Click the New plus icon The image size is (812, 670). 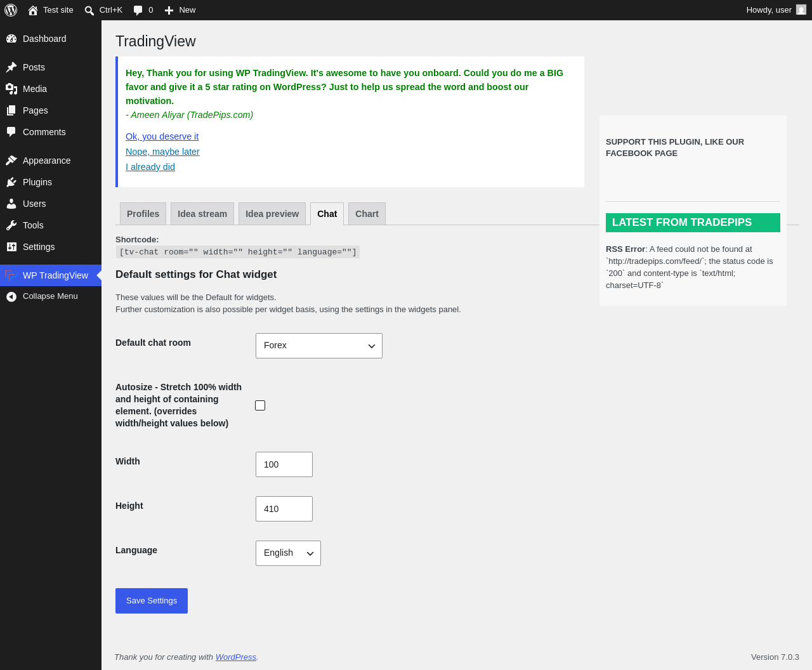[x=169, y=10]
